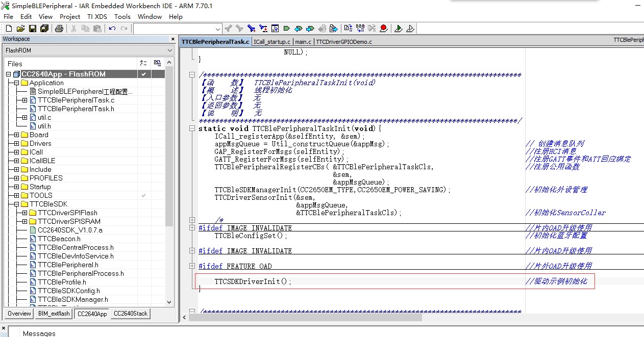644x337 pixels.
Task: Click the Make build icon
Action: pos(360,29)
